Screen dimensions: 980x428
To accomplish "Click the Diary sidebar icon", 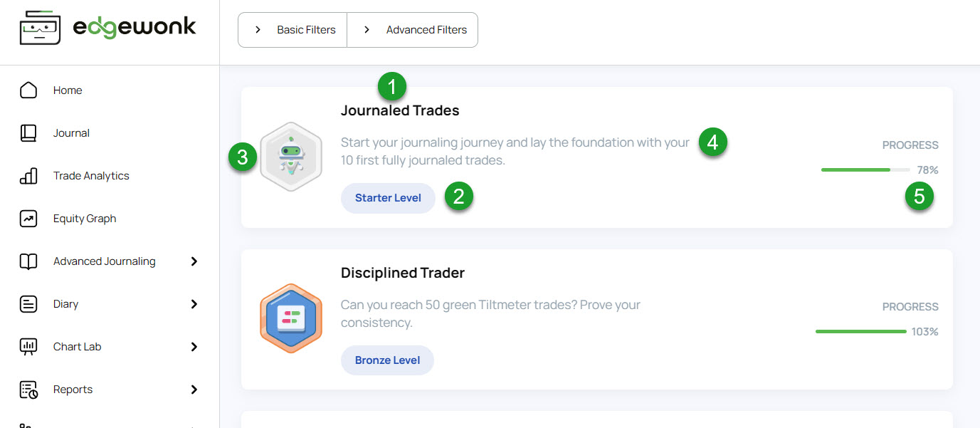I will pyautogui.click(x=28, y=304).
